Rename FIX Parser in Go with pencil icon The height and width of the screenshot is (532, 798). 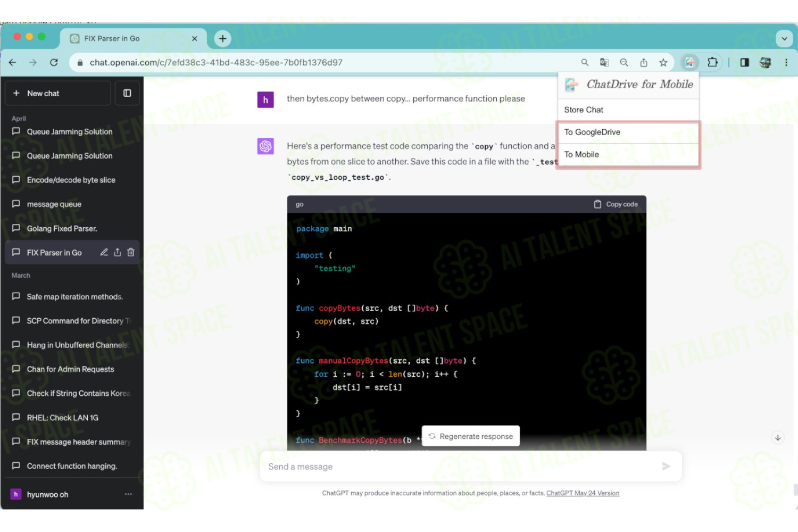click(104, 252)
